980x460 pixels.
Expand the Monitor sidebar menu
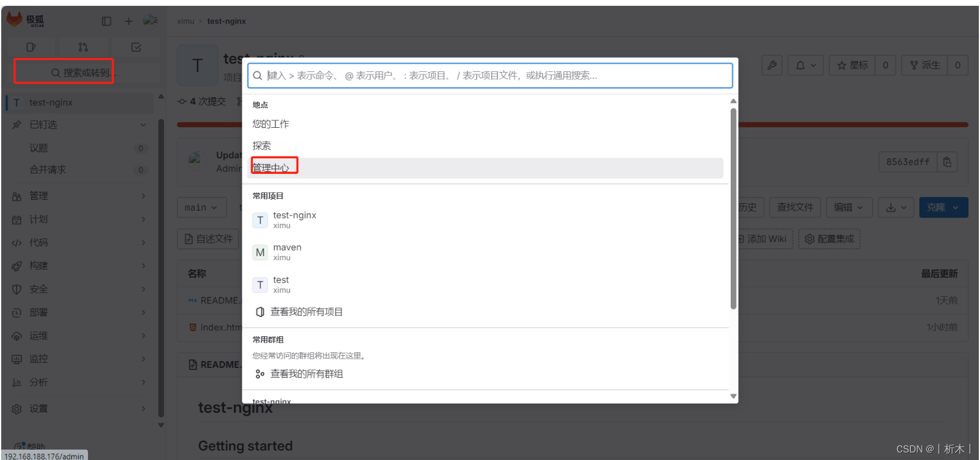click(x=80, y=359)
